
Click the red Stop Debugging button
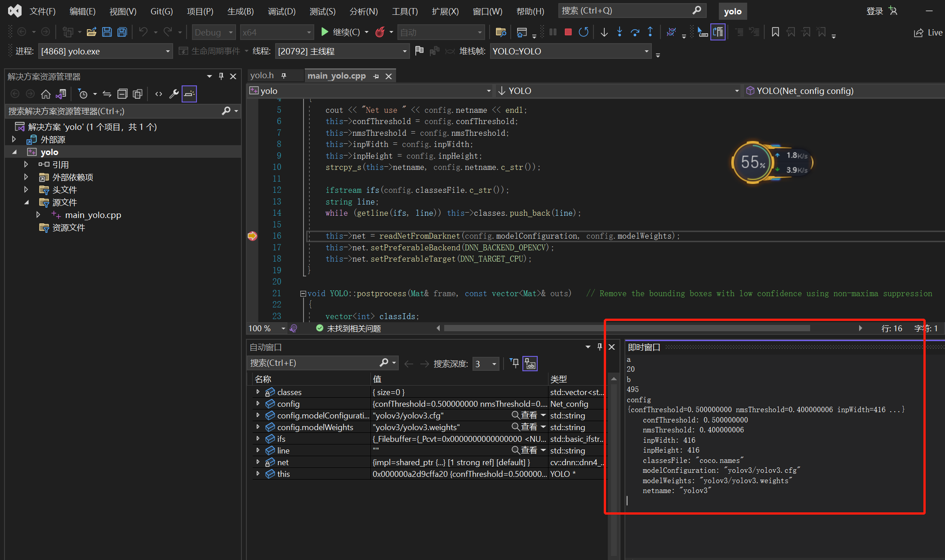(x=568, y=32)
